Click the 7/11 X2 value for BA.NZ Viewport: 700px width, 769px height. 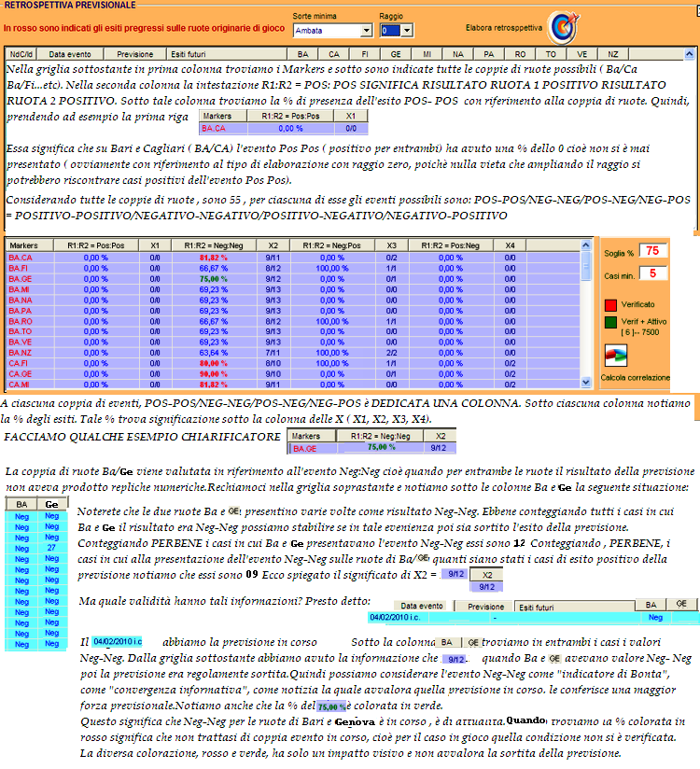[273, 353]
